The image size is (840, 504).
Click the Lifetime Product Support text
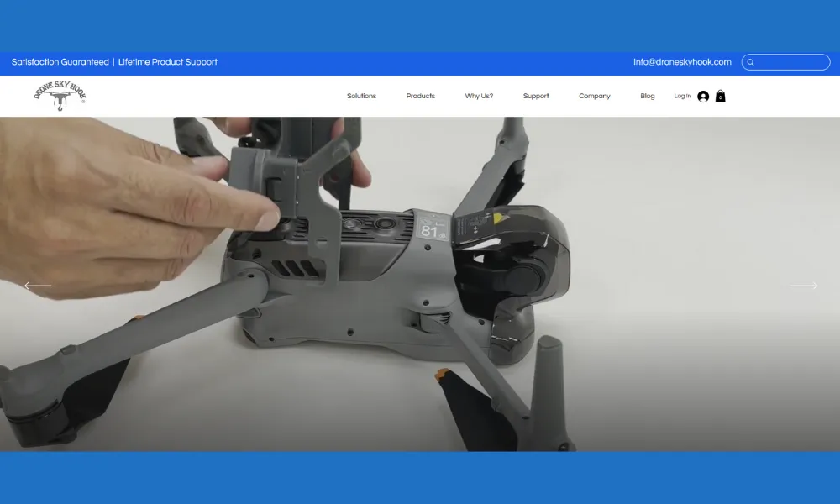click(167, 62)
